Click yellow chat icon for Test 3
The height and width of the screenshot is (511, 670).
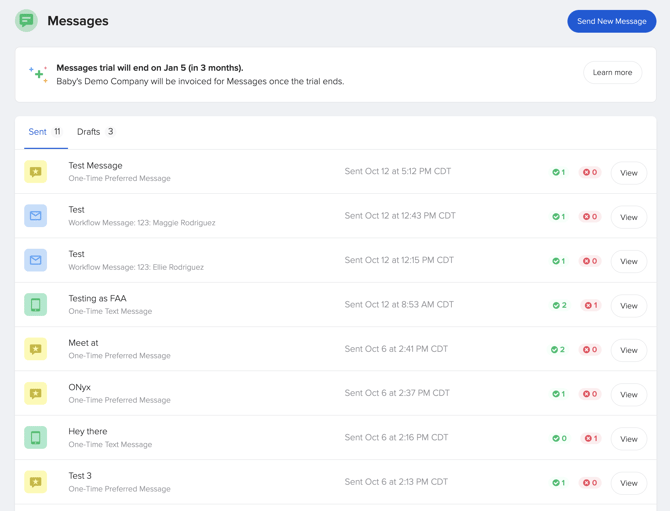(36, 482)
